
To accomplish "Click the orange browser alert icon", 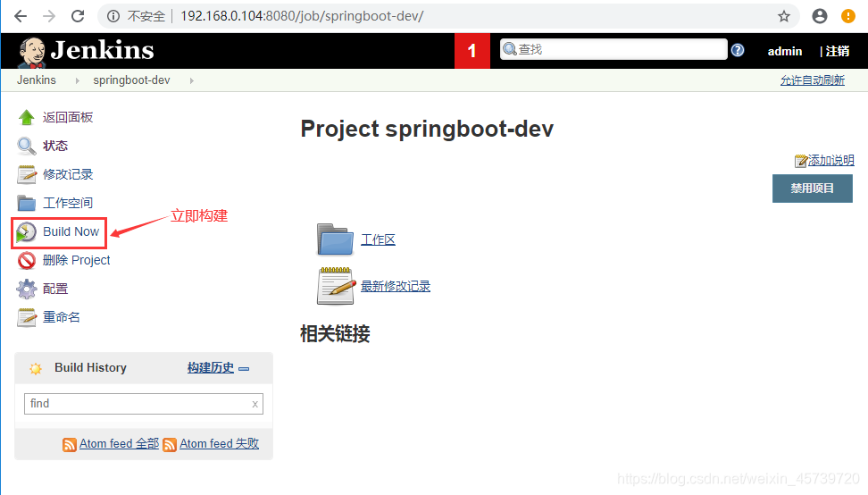I will click(847, 16).
